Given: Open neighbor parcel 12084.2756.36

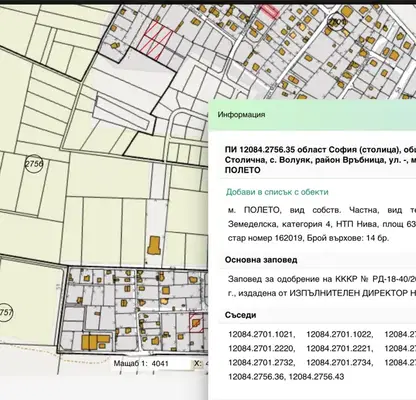Looking at the screenshot, I should [257, 377].
